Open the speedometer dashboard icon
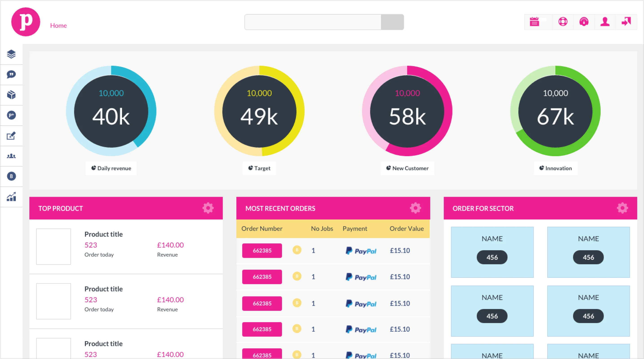 tap(584, 22)
